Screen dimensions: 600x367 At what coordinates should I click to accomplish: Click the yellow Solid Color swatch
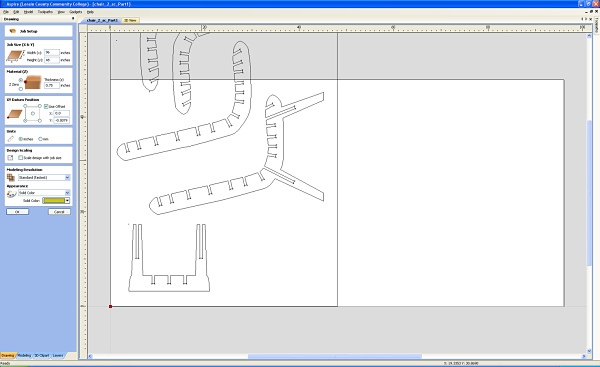[x=54, y=201]
